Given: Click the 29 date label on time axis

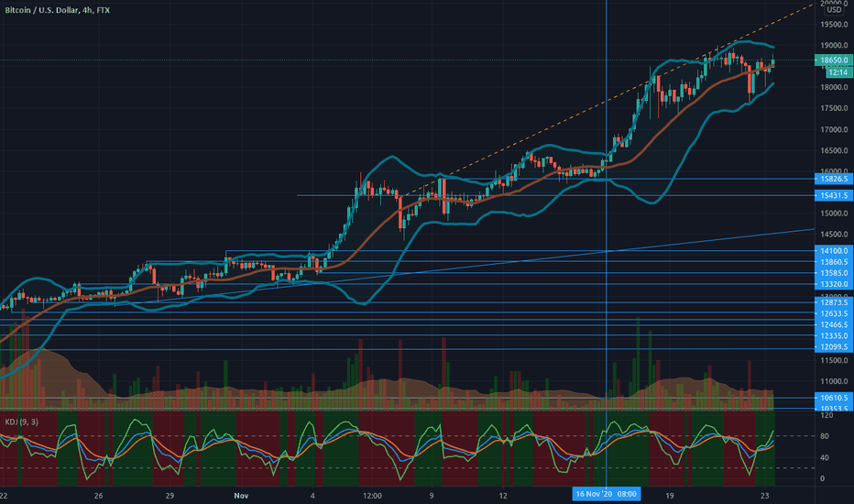Looking at the screenshot, I should click(170, 495).
